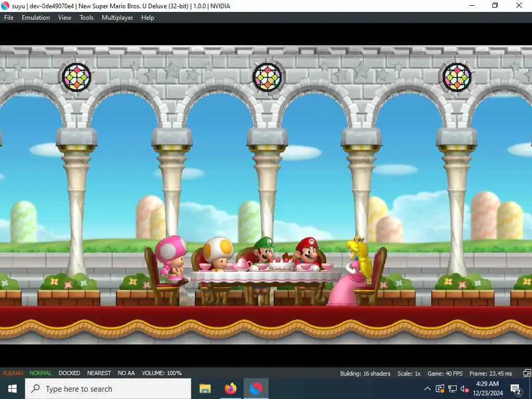Open Firefox from the taskbar

click(230, 389)
